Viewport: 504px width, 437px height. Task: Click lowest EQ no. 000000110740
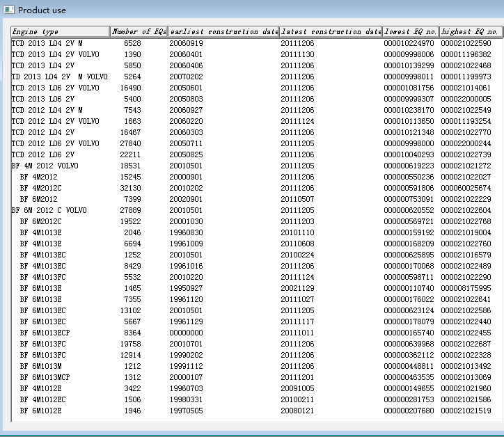[409, 288]
